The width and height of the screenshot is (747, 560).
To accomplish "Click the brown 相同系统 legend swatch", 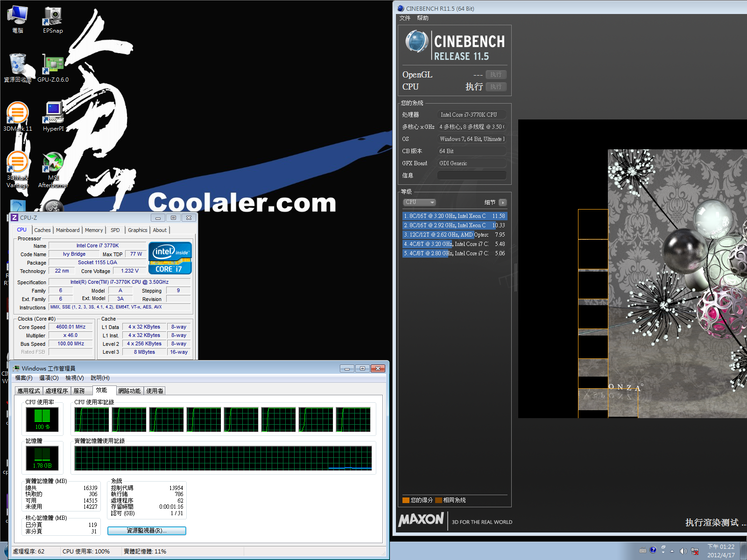I will [438, 500].
